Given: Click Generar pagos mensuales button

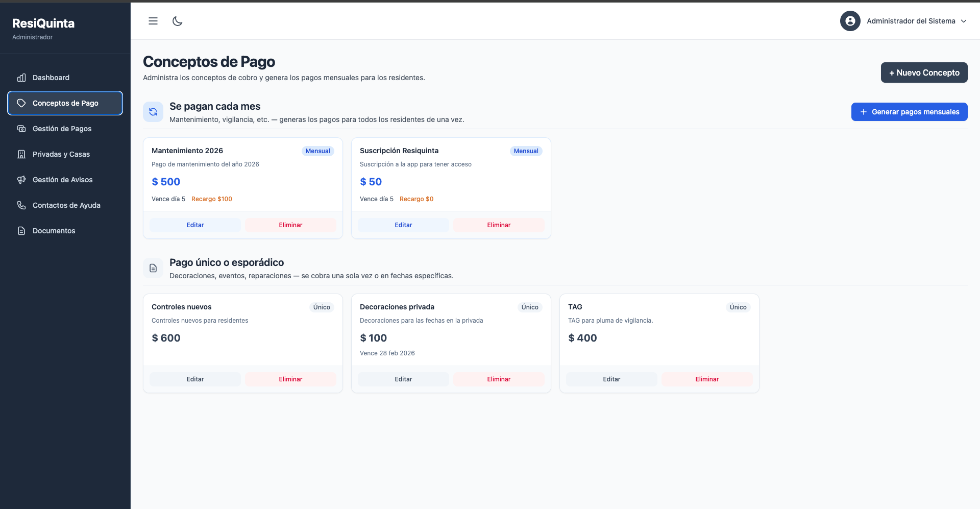Looking at the screenshot, I should pyautogui.click(x=909, y=112).
